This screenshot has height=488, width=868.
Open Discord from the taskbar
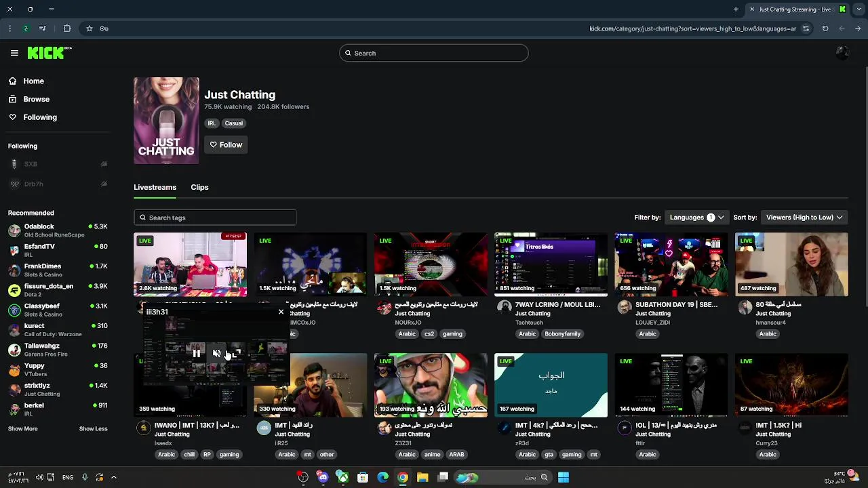323,477
